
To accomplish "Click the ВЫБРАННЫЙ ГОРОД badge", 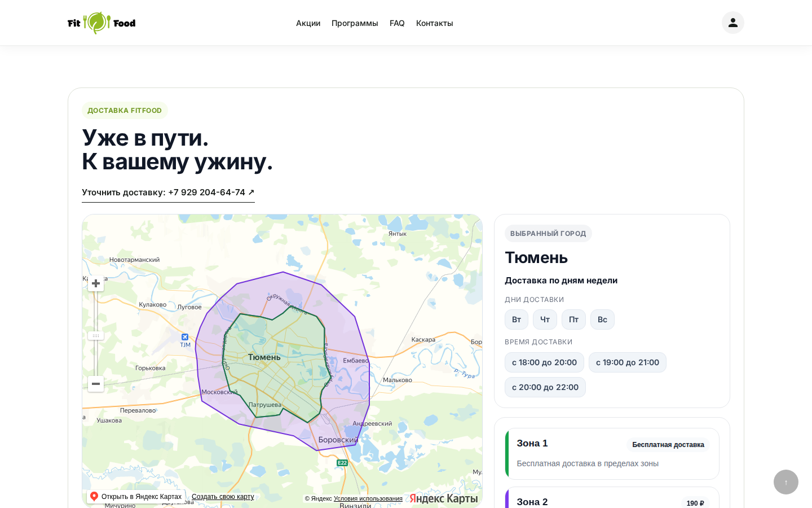I will coord(548,234).
